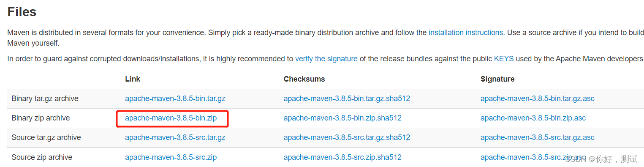Download apache-maven-3.8.5-bin.tar.gz
The width and height of the screenshot is (644, 167).
pos(175,99)
